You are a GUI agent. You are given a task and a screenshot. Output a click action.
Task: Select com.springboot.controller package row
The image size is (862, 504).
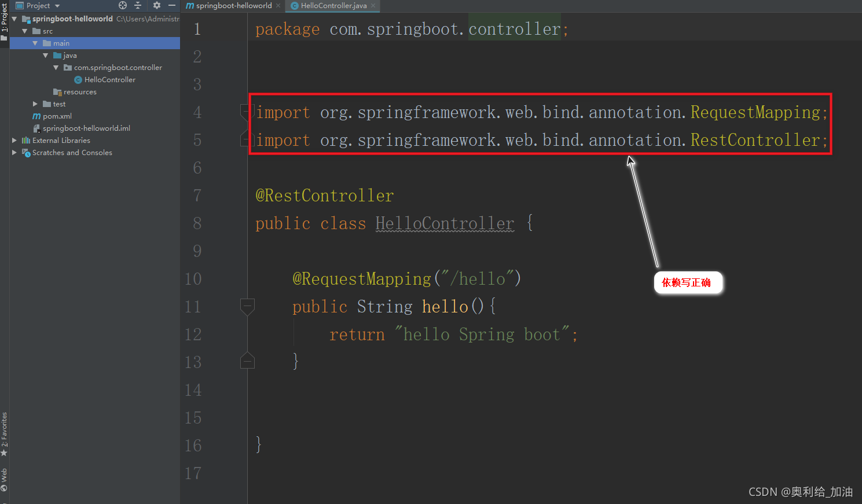95,68
